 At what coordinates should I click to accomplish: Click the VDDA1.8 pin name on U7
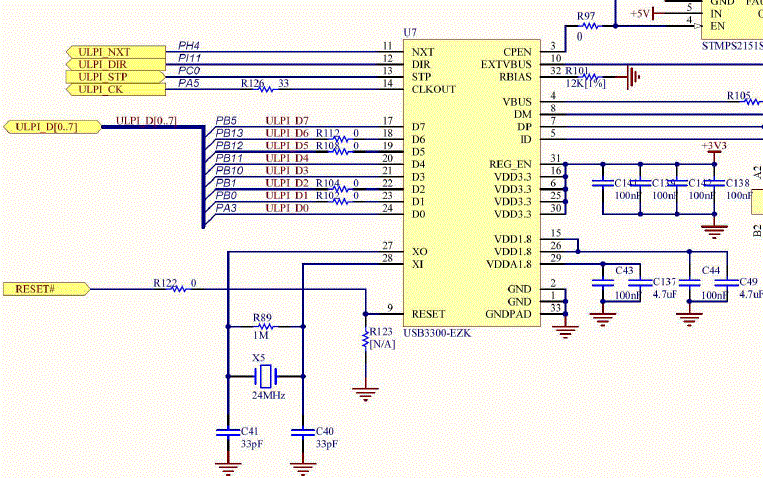click(x=509, y=264)
